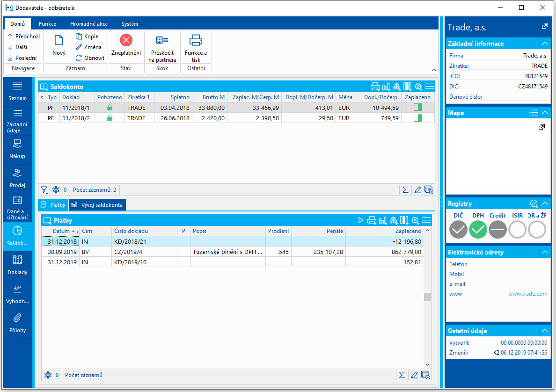
Task: Switch to Vývoj saldokonta tab
Action: 97,205
